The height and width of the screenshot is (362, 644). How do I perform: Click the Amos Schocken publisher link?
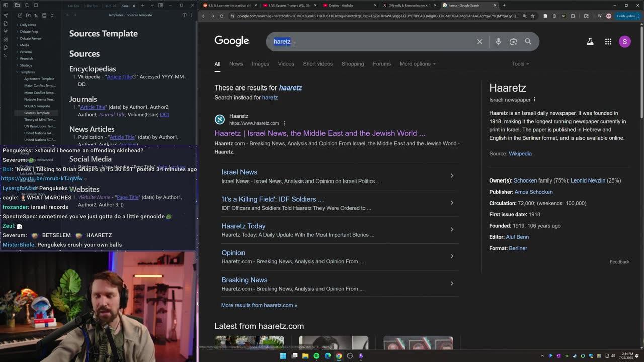[x=533, y=192]
